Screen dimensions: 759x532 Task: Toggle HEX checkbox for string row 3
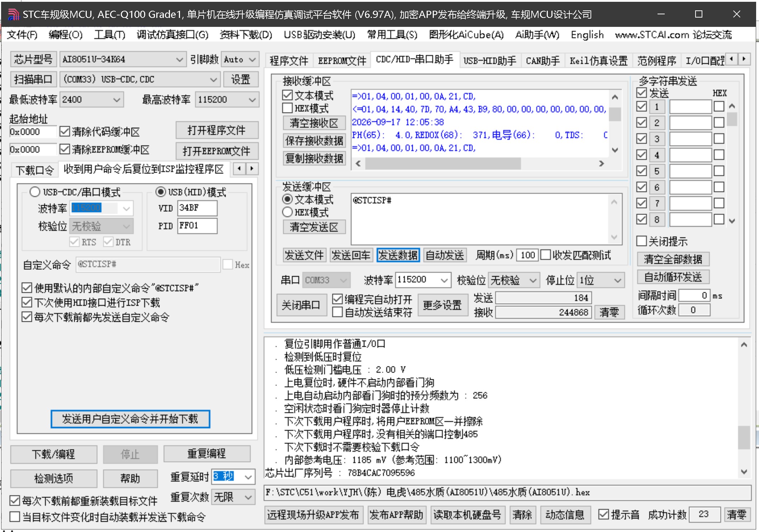[718, 139]
